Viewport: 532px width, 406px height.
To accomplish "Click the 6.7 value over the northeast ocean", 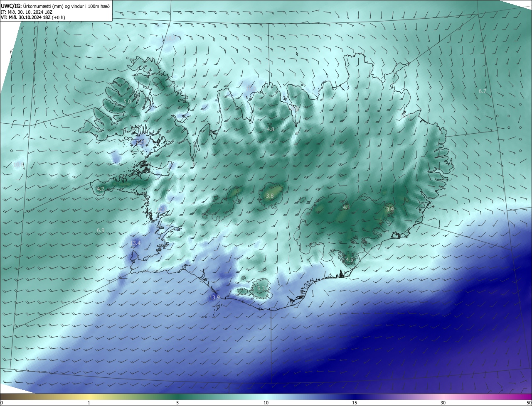I will pos(483,91).
